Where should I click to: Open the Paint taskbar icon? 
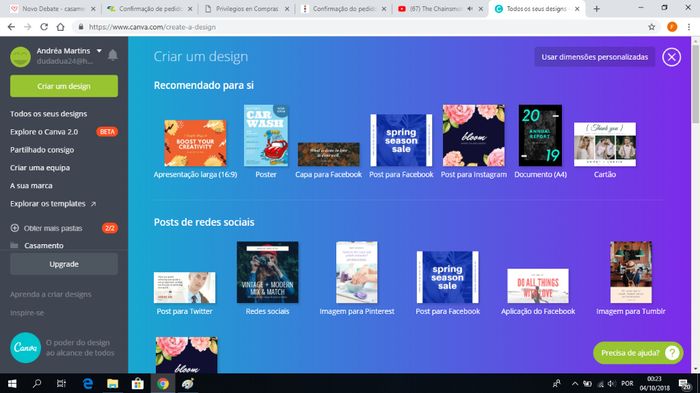[188, 383]
